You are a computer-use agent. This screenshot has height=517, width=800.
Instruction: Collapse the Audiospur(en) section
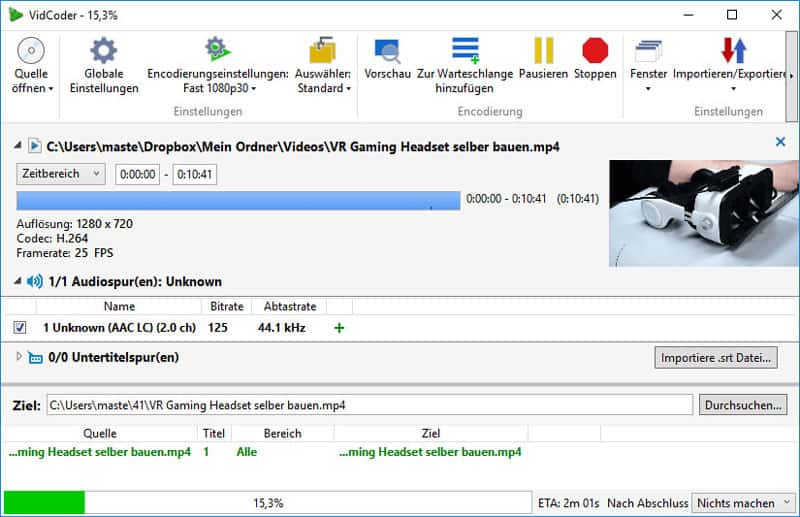18,281
